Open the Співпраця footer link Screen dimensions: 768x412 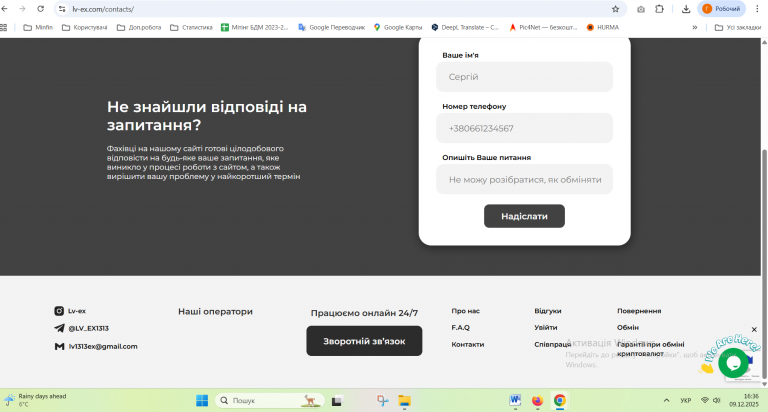552,344
